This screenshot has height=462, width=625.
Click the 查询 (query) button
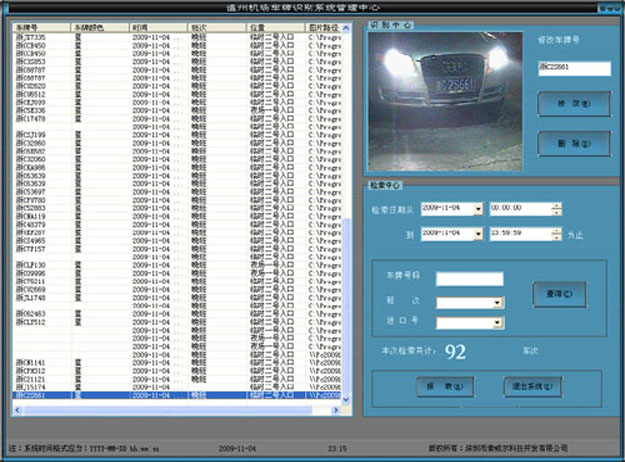(559, 293)
